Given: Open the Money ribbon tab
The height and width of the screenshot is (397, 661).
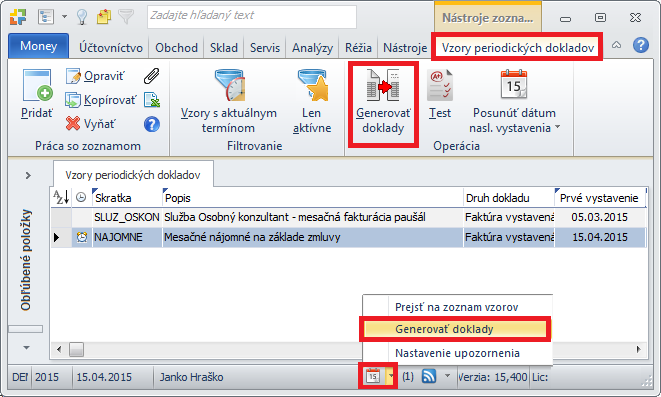Looking at the screenshot, I should pyautogui.click(x=38, y=46).
